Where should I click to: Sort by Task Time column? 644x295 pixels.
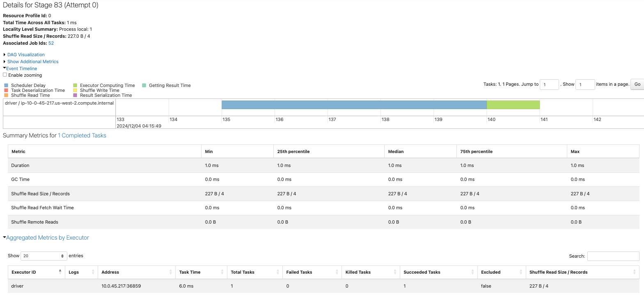[201, 272]
